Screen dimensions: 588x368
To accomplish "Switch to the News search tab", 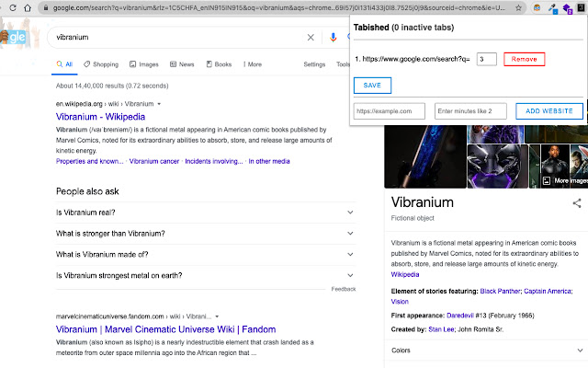I will coord(182,64).
